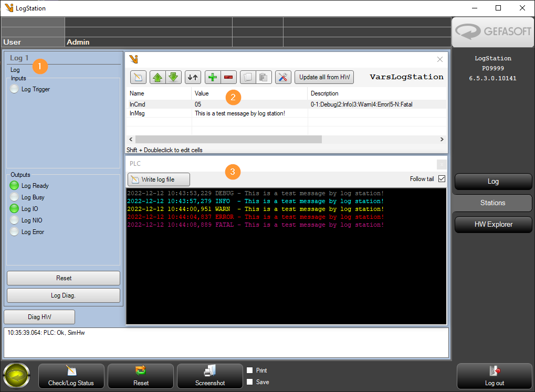Click the notepad edit icon in variables toolbar
535x392 pixels.
[138, 77]
